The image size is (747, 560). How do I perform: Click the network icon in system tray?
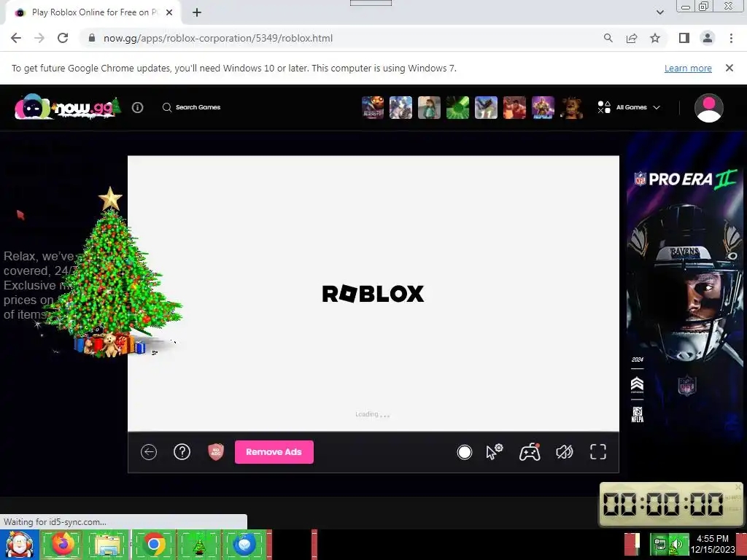coord(659,544)
